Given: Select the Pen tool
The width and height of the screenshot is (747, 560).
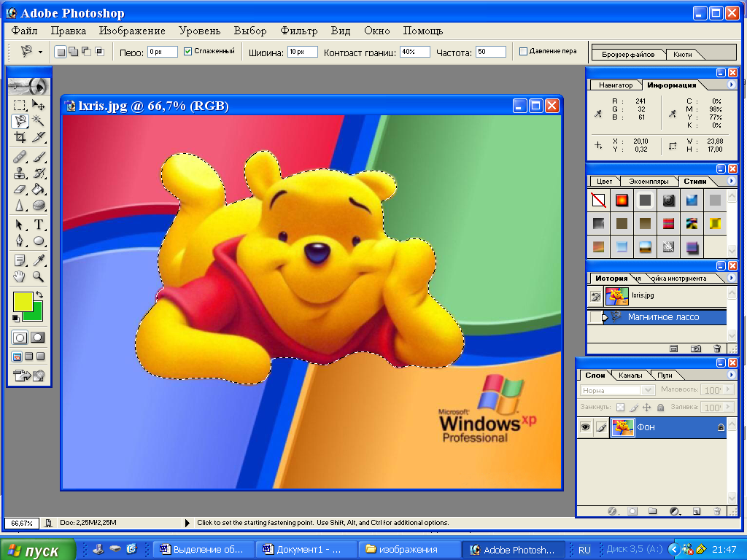Looking at the screenshot, I should (20, 241).
